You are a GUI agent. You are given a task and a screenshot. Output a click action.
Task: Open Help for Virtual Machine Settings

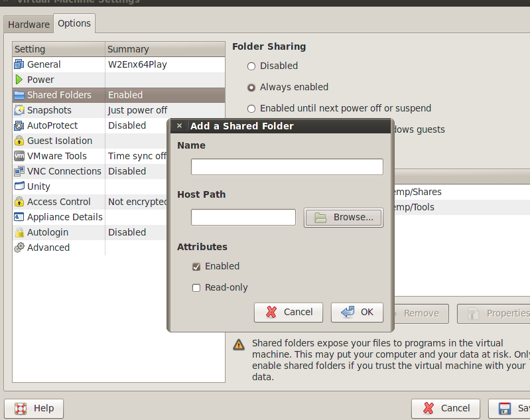coord(34,409)
